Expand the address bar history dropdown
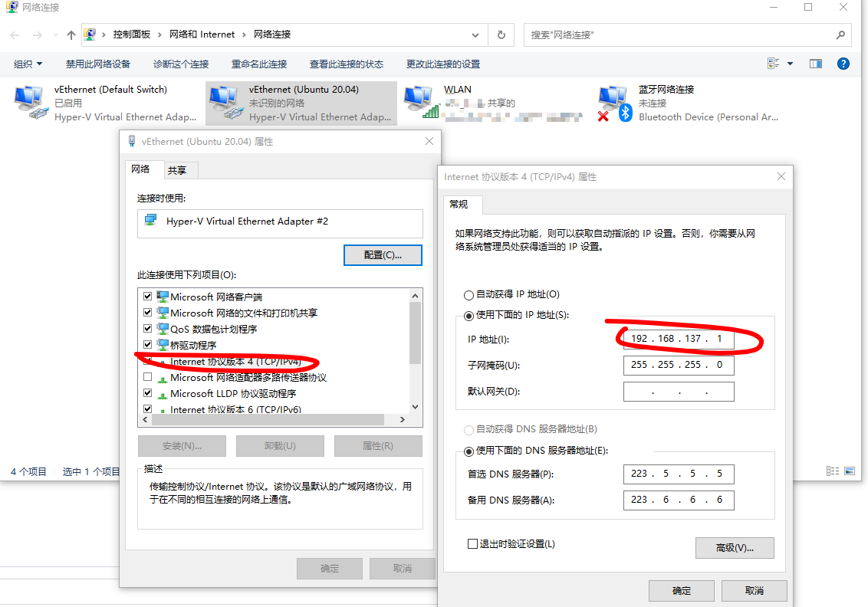The width and height of the screenshot is (868, 607). [x=475, y=34]
